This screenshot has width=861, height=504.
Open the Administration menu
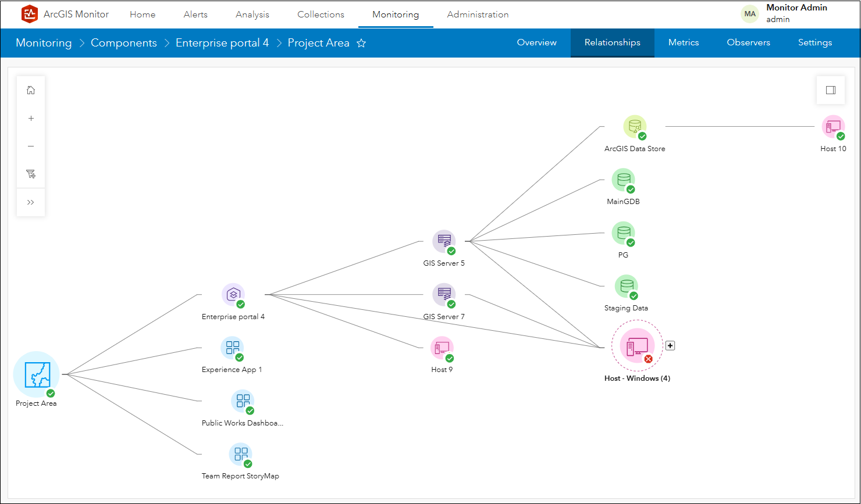click(x=478, y=15)
